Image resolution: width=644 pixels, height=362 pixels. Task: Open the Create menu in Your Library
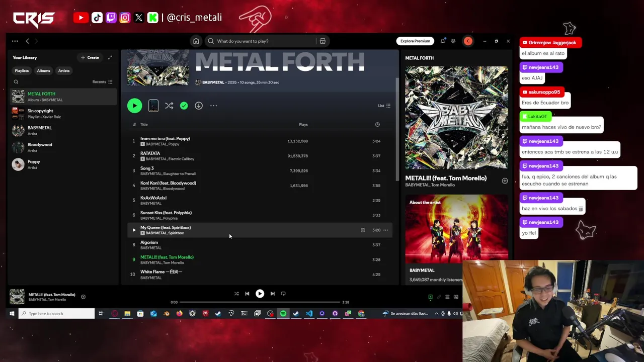[90, 57]
